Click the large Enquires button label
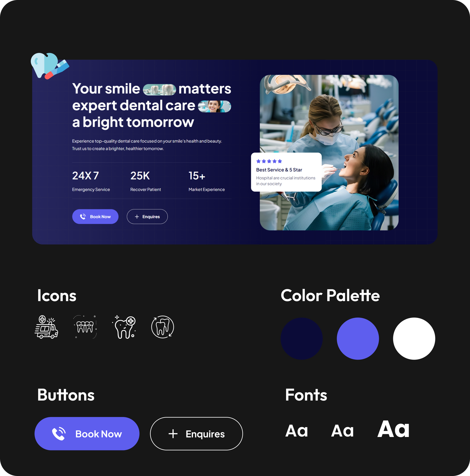 (x=205, y=434)
